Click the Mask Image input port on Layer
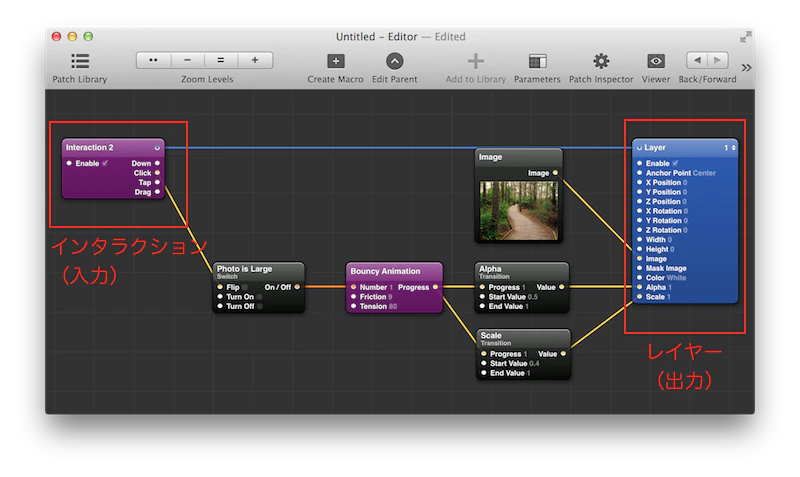 (639, 268)
